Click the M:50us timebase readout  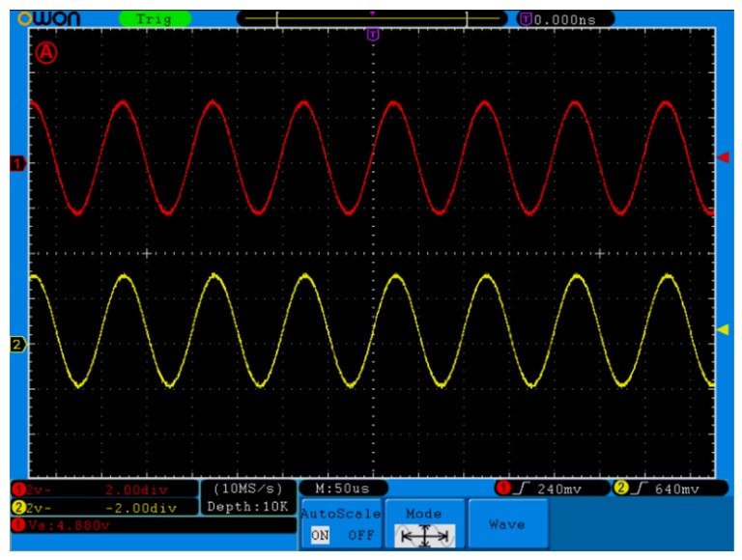(x=343, y=489)
